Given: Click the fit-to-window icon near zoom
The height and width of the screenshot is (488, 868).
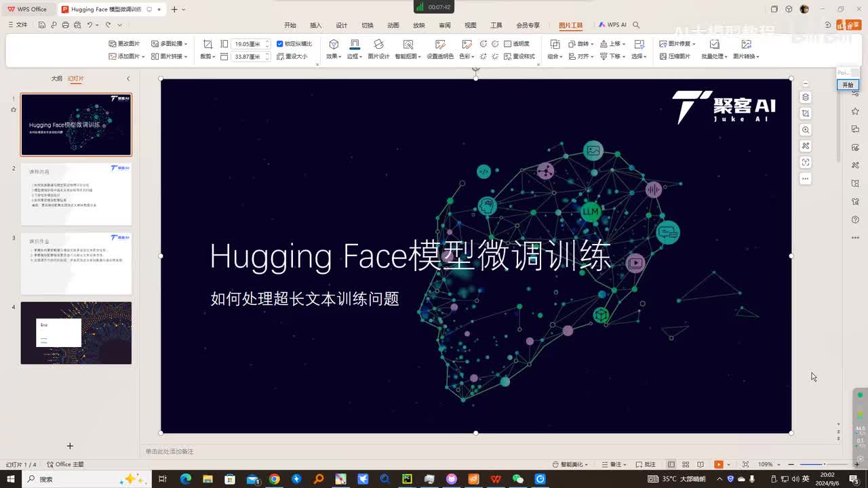Looking at the screenshot, I should pos(746,464).
